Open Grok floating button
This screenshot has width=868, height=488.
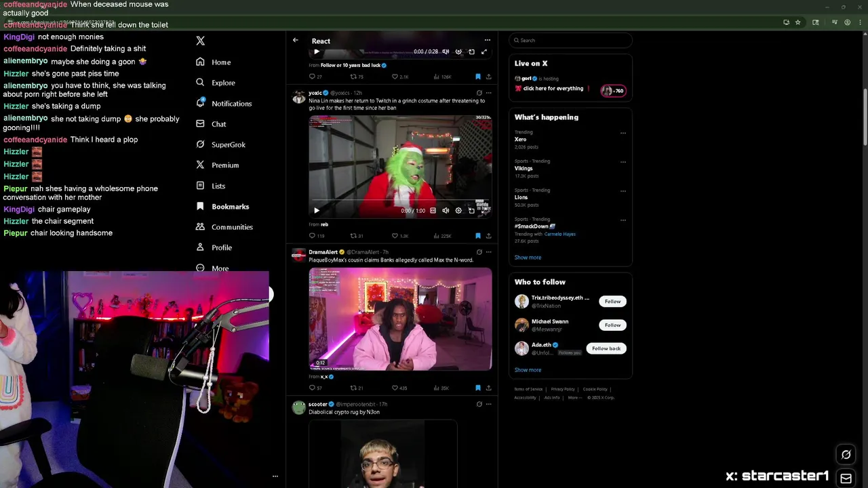click(846, 455)
